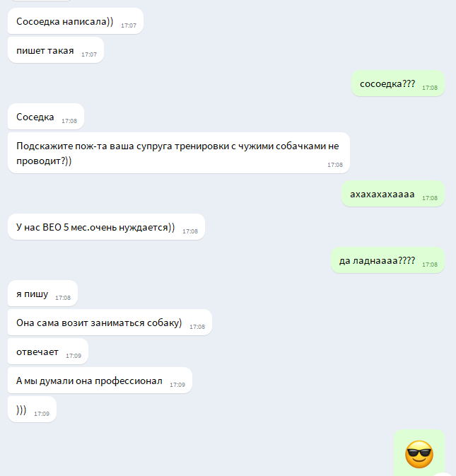
Task: Select the 'отвечает' message bubble
Action: pyautogui.click(x=48, y=352)
